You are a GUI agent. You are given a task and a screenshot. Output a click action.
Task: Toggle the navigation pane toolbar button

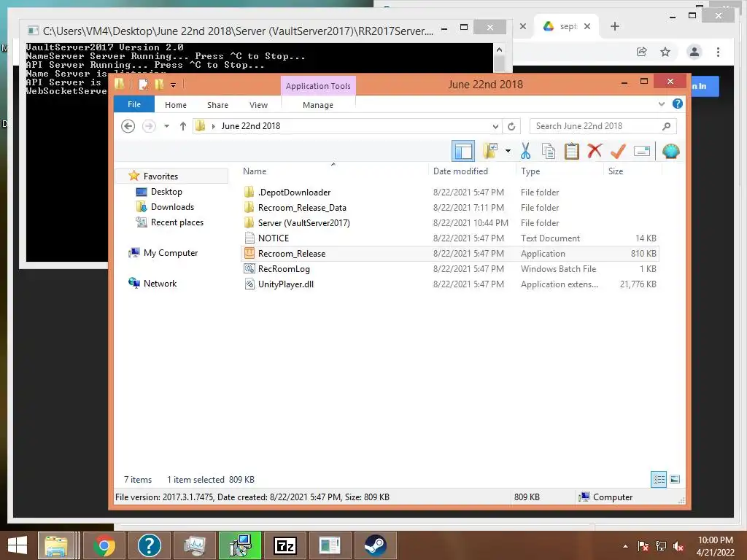point(463,152)
